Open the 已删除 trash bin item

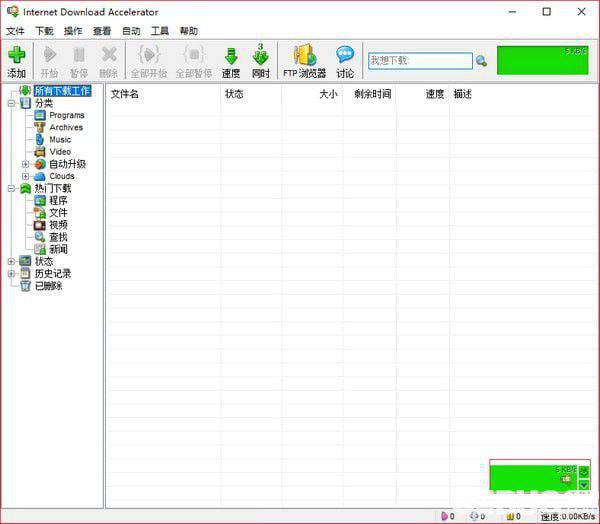pyautogui.click(x=41, y=286)
